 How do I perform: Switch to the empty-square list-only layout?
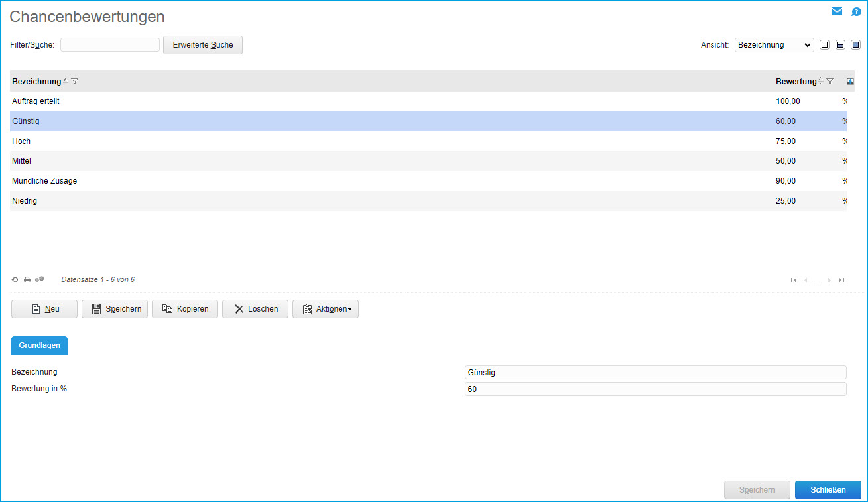825,45
